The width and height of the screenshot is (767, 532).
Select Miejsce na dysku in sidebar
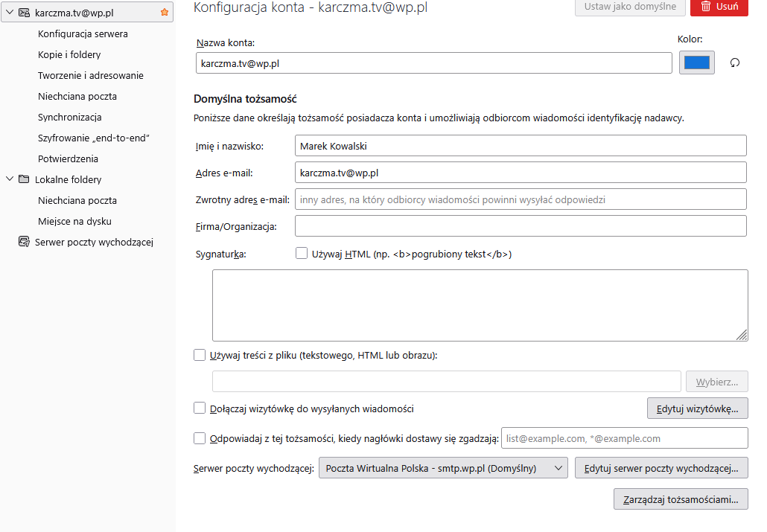pos(75,222)
